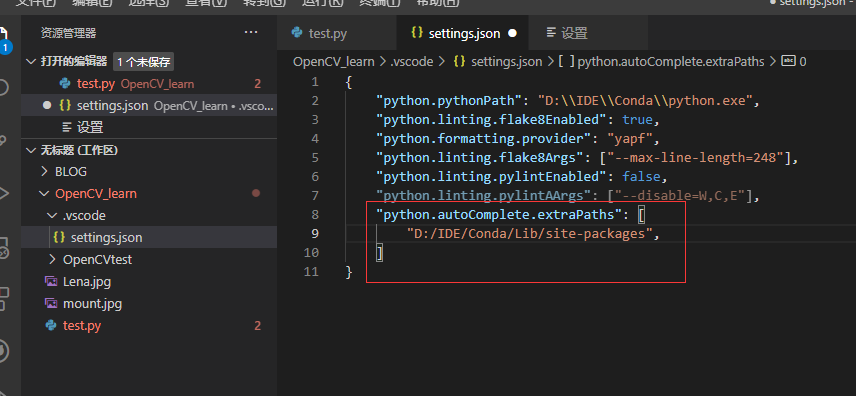This screenshot has width=856, height=396.
Task: Click the 1 个未保存 badge
Action: click(x=144, y=62)
